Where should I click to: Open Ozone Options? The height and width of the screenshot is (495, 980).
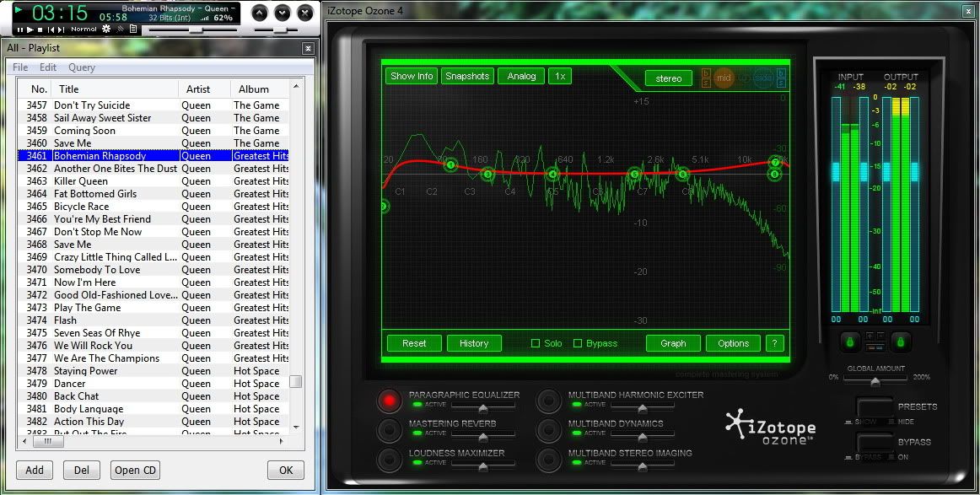[x=733, y=343]
